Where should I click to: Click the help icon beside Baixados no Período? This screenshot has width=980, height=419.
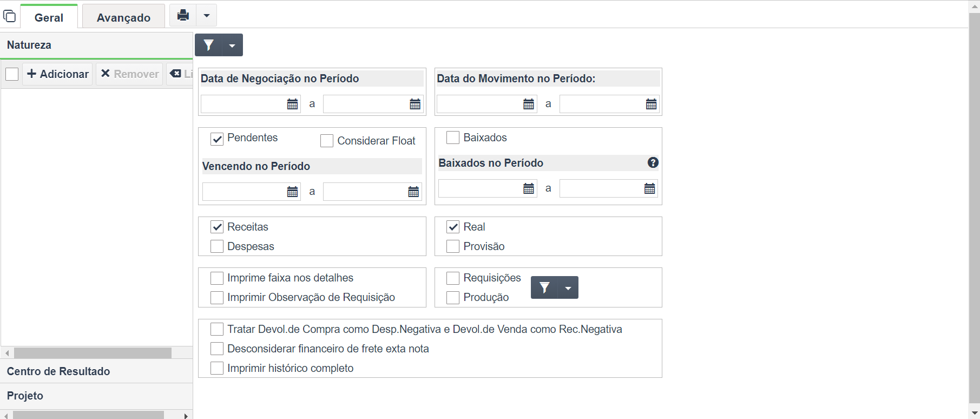point(653,162)
